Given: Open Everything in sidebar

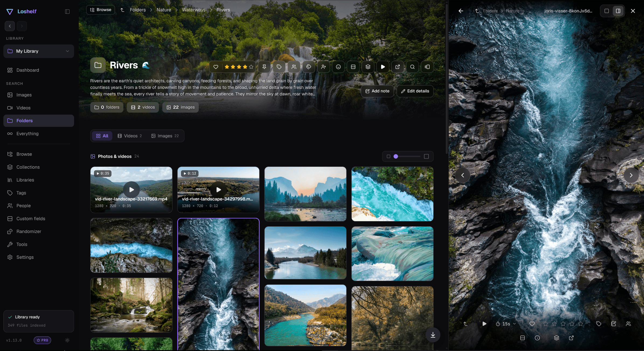Looking at the screenshot, I should (x=39, y=134).
